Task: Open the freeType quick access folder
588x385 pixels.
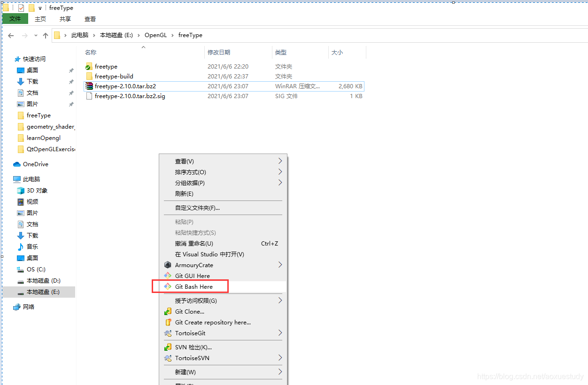Action: click(x=39, y=115)
